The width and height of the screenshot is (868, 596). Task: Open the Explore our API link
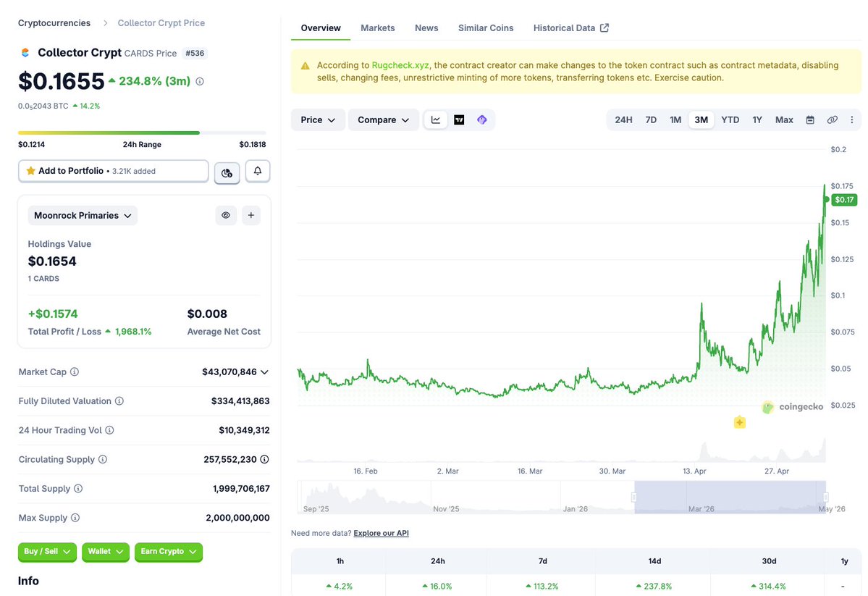[381, 534]
